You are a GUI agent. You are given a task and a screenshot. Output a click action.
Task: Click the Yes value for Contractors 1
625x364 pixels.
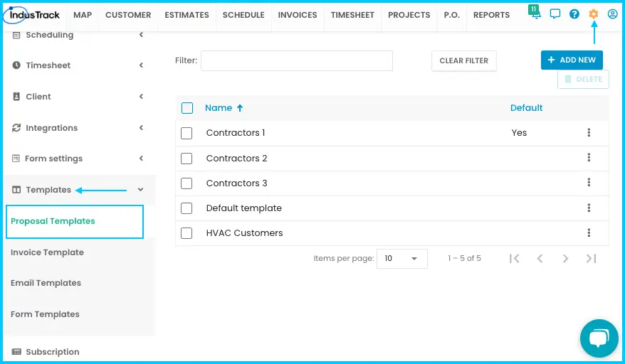pos(519,133)
